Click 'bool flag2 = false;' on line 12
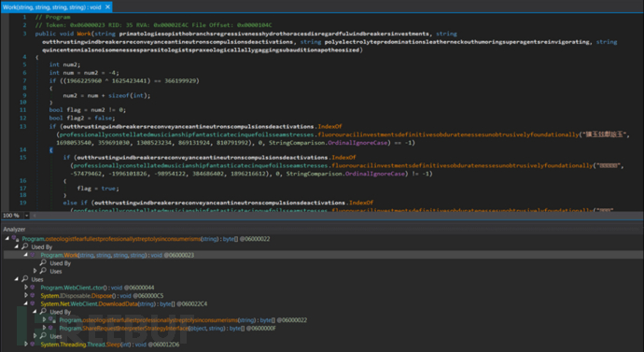The image size is (644, 352). [x=82, y=118]
